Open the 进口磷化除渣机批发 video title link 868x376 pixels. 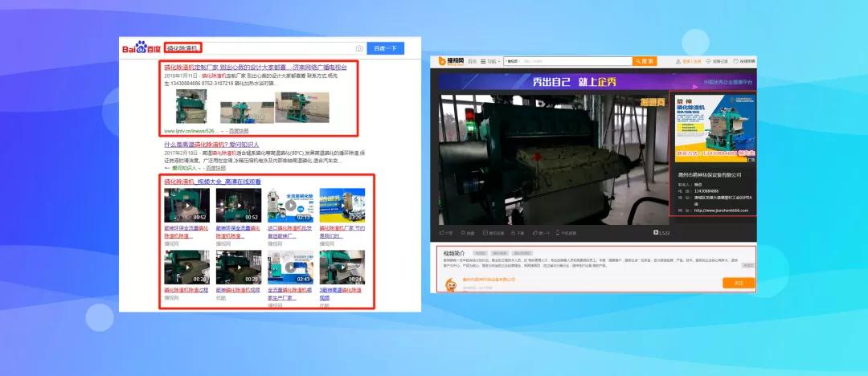[x=289, y=231]
